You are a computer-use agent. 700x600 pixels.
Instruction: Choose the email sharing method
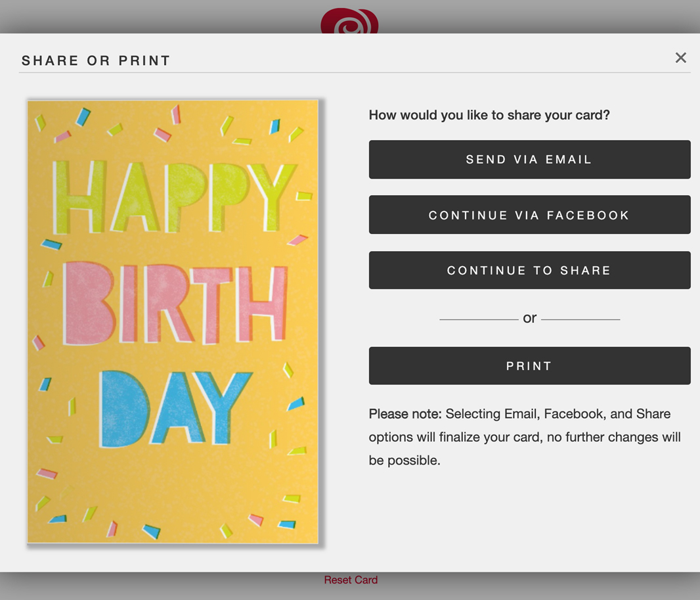pyautogui.click(x=529, y=159)
